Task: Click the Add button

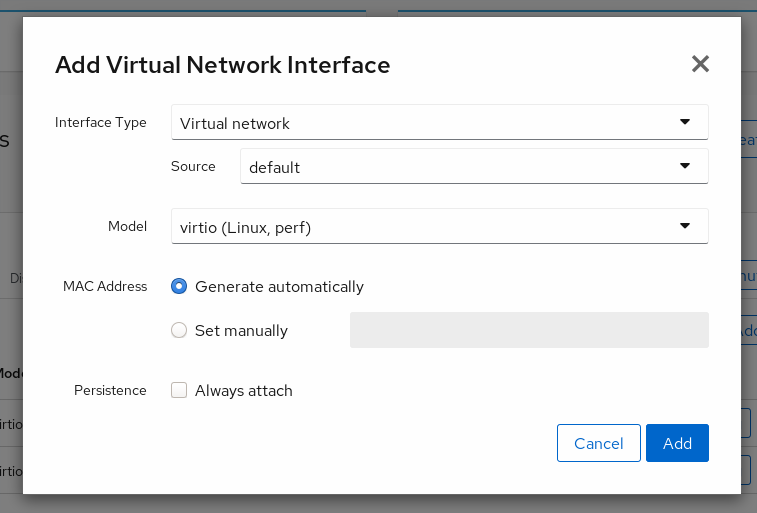Action: [677, 443]
